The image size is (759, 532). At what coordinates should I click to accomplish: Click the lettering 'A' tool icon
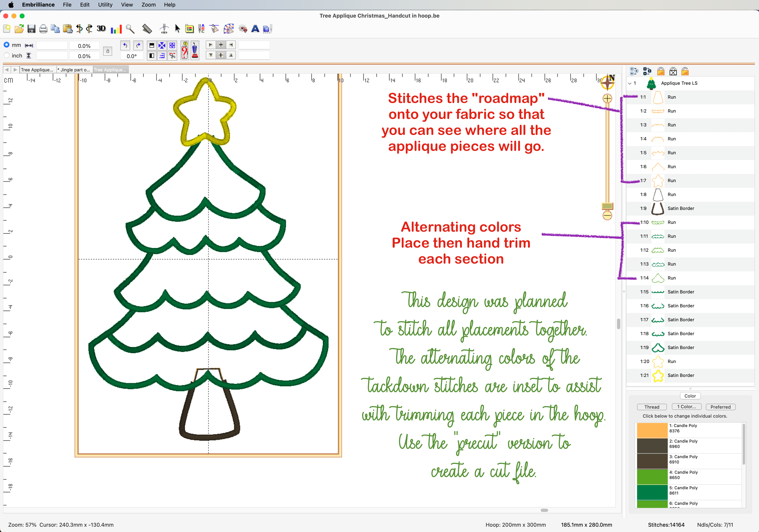[255, 29]
